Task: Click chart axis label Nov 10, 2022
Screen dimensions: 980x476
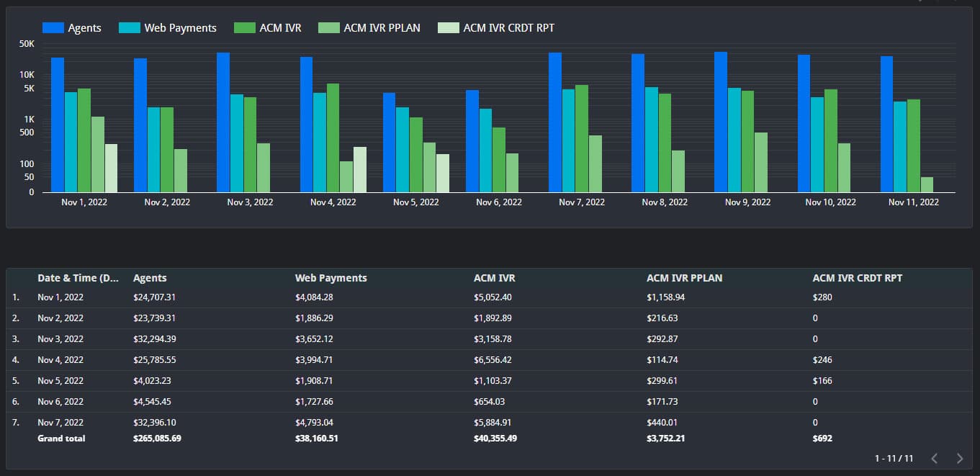Action: 830,202
